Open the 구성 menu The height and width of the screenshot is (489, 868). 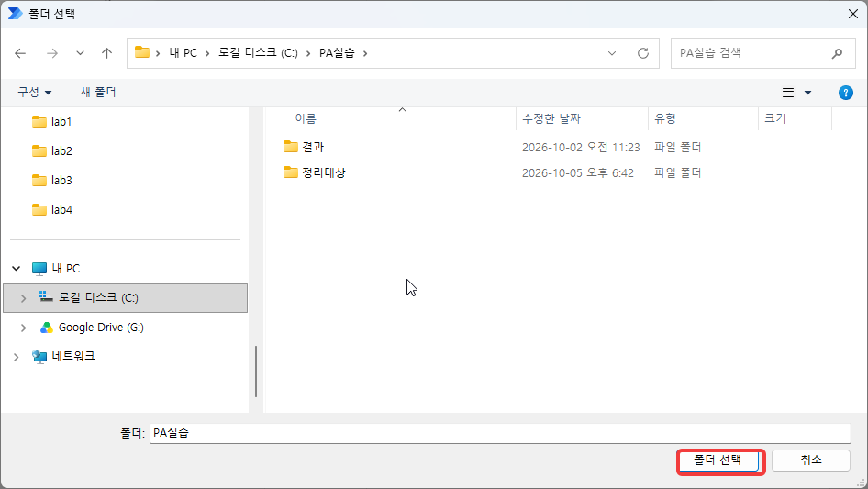coord(34,92)
